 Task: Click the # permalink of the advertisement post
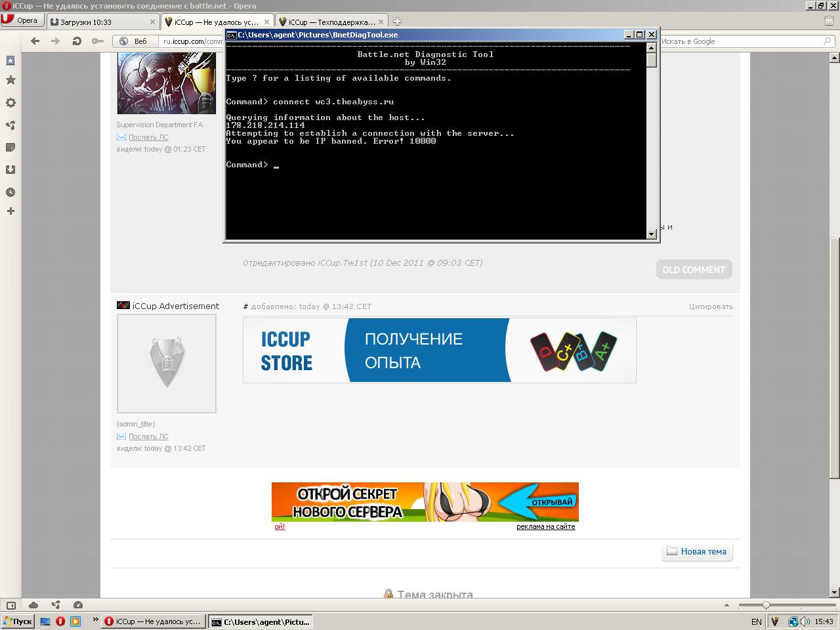245,306
